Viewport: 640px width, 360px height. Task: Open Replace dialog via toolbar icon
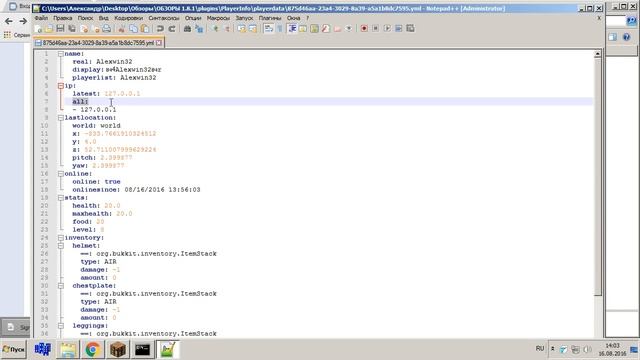click(x=199, y=29)
